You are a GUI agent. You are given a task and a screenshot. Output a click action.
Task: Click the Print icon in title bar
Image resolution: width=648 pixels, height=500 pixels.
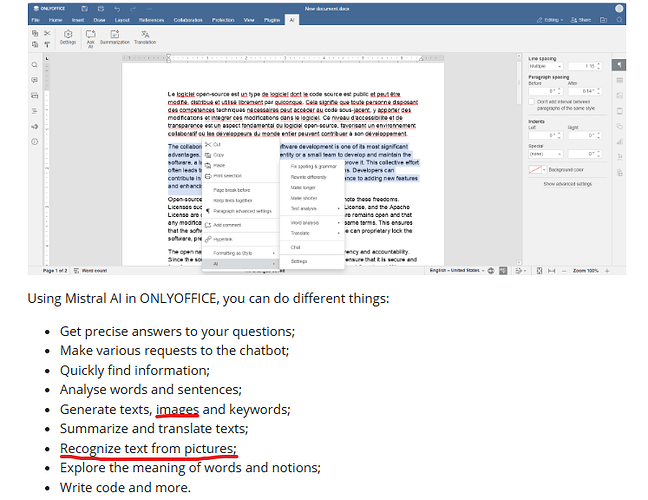point(101,8)
